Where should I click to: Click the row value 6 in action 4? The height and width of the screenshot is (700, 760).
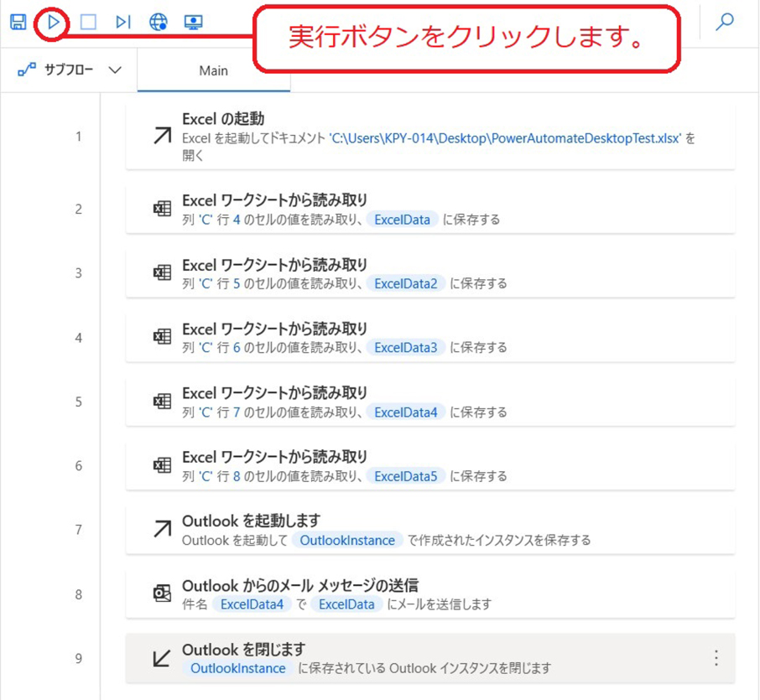coord(237,348)
